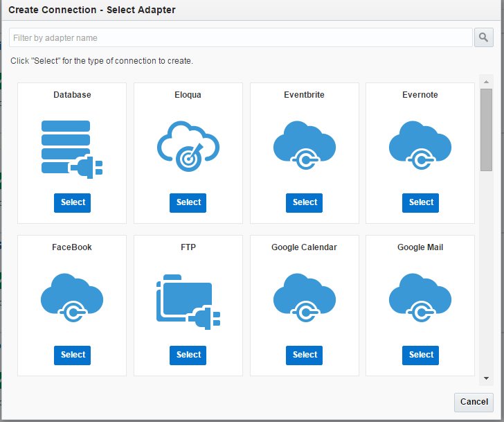The height and width of the screenshot is (422, 504).
Task: Click the Eventbrite cloud icon
Action: tap(305, 146)
